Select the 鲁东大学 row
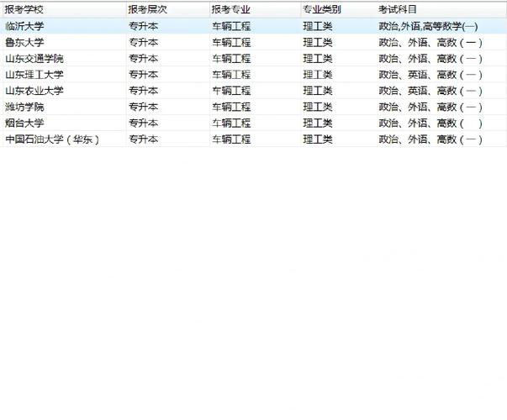This screenshot has width=507, height=420. click(254, 42)
